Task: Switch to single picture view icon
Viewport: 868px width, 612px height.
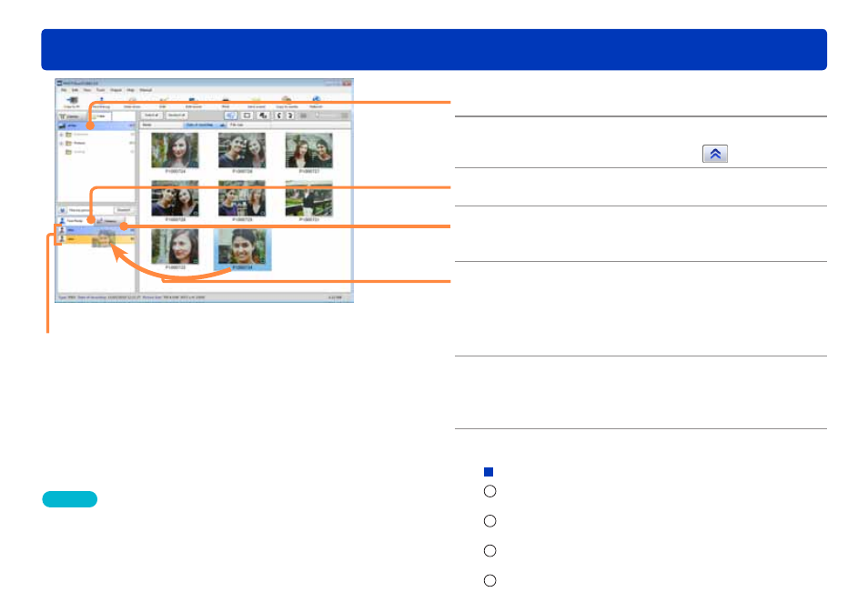Action: pyautogui.click(x=247, y=115)
